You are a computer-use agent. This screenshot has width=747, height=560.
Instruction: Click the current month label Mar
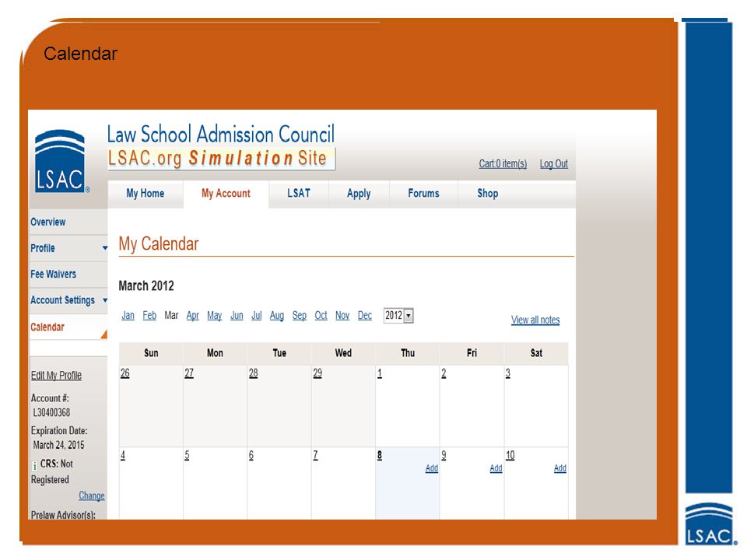tap(171, 315)
